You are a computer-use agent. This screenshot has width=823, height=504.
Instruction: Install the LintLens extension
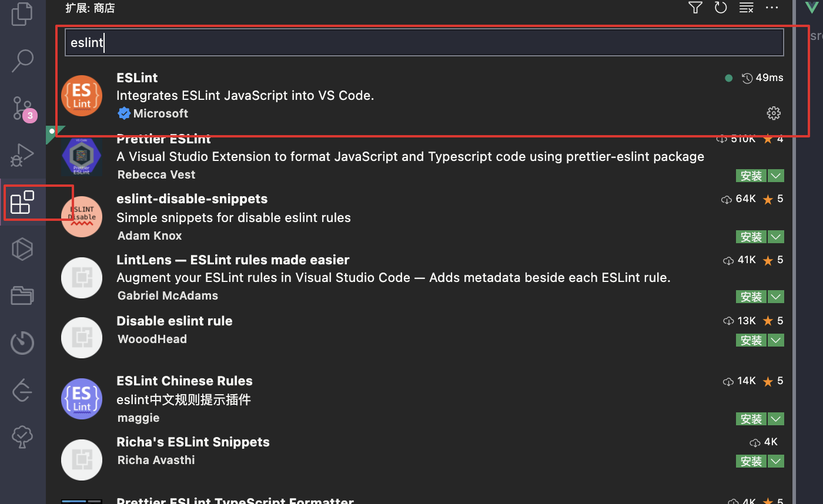[751, 297]
